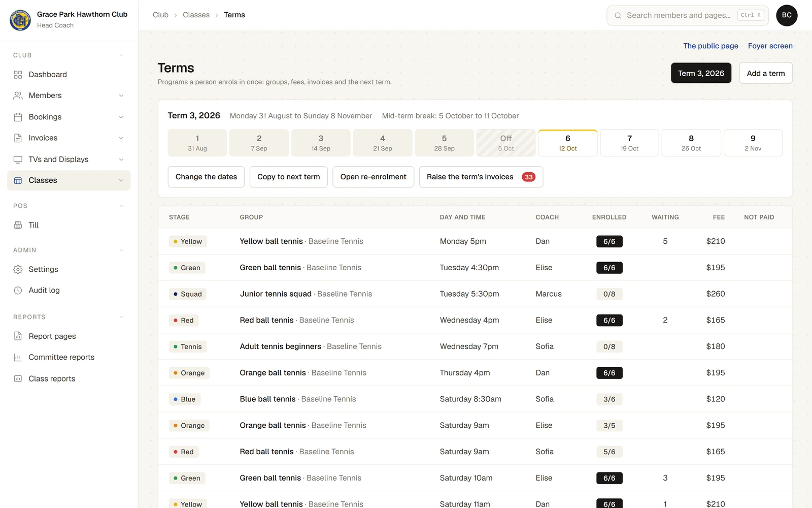The height and width of the screenshot is (508, 812).
Task: Click the Audit log clock icon
Action: pyautogui.click(x=18, y=291)
